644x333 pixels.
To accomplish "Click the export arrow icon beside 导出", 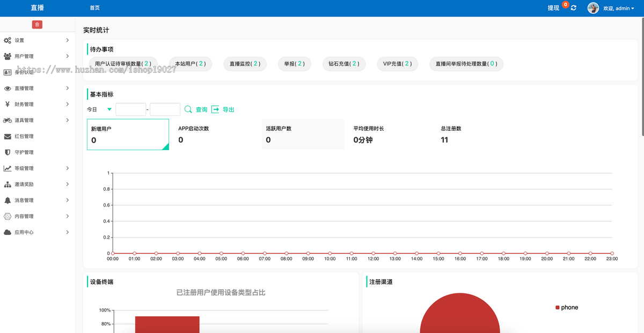I will tap(215, 109).
